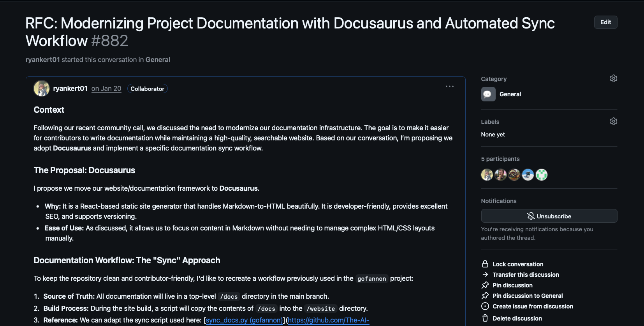Image resolution: width=644 pixels, height=326 pixels.
Task: Click the '5 participants' heading
Action: (500, 159)
